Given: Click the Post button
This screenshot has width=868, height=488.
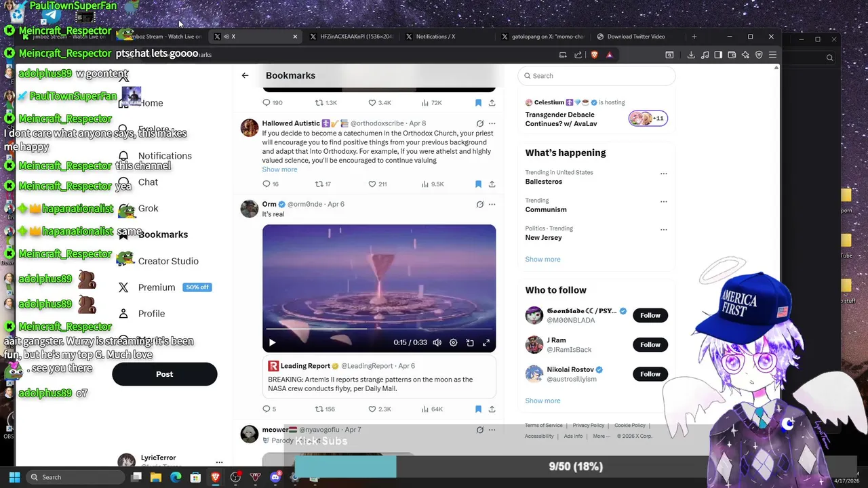Looking at the screenshot, I should point(165,374).
